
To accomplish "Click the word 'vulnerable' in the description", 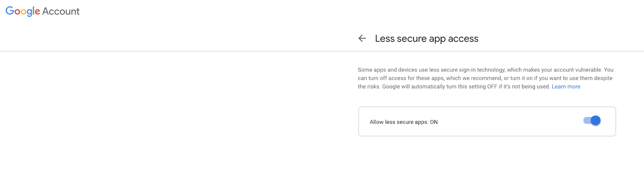I will (x=589, y=70).
